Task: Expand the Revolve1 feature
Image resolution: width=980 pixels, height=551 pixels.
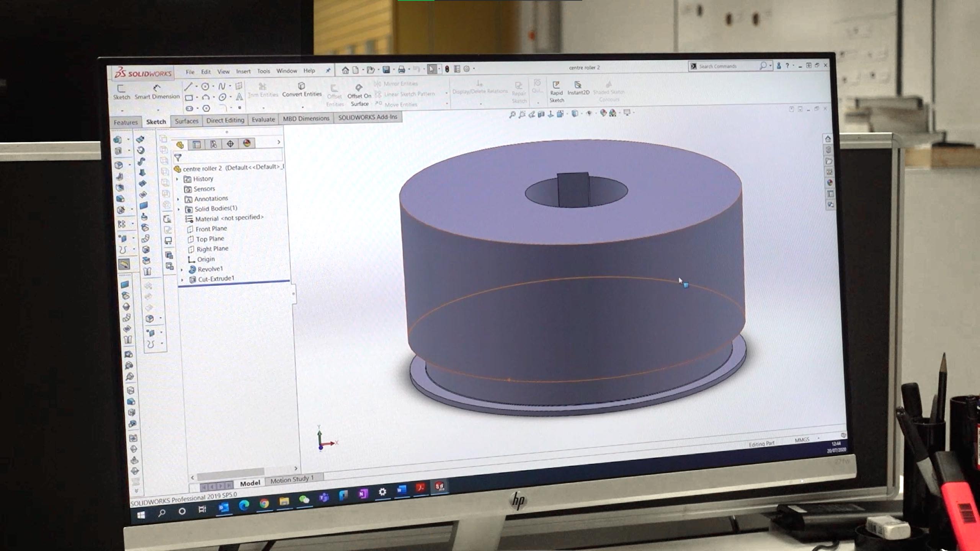Action: (182, 269)
